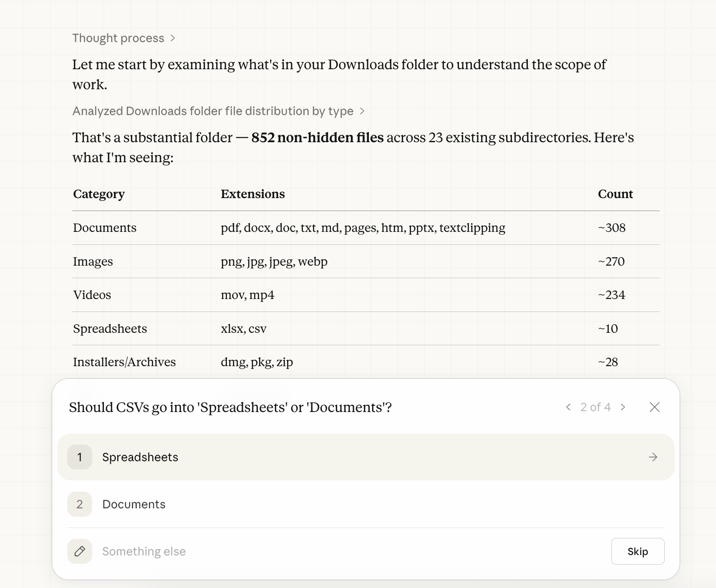Image resolution: width=716 pixels, height=588 pixels.
Task: Click the Installers/Archives row label
Action: click(x=124, y=362)
